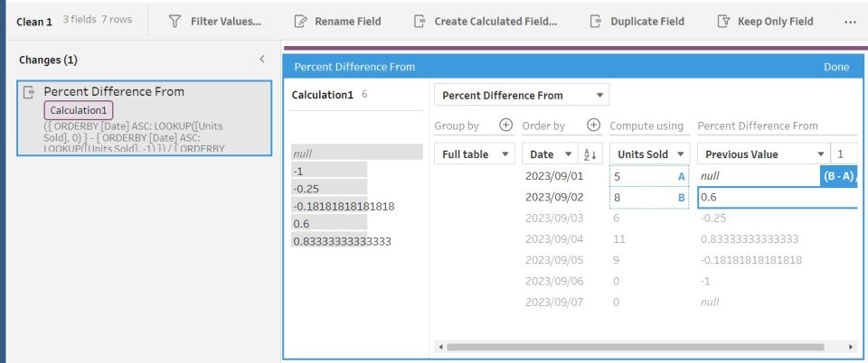Screen dimensions: 868x363
Task: Click the Keep Only Field icon
Action: click(723, 22)
